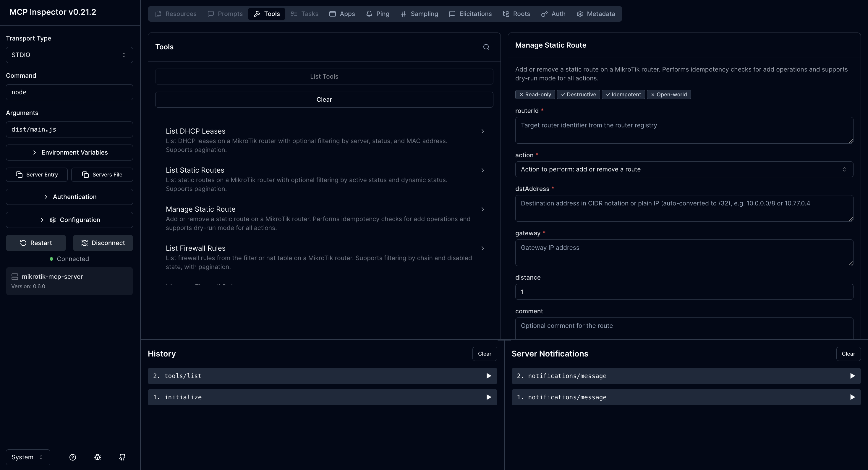Screen dimensions: 868x470
Task: Click the green Connected status dot
Action: 51,259
